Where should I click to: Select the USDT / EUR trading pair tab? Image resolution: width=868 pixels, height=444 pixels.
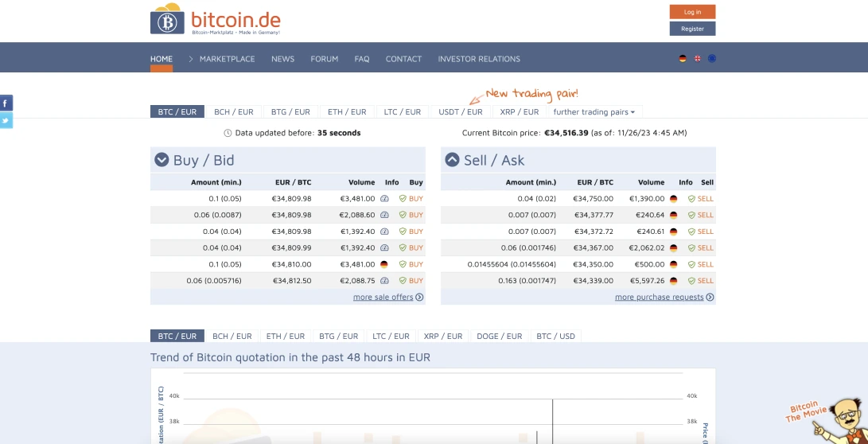(x=461, y=112)
